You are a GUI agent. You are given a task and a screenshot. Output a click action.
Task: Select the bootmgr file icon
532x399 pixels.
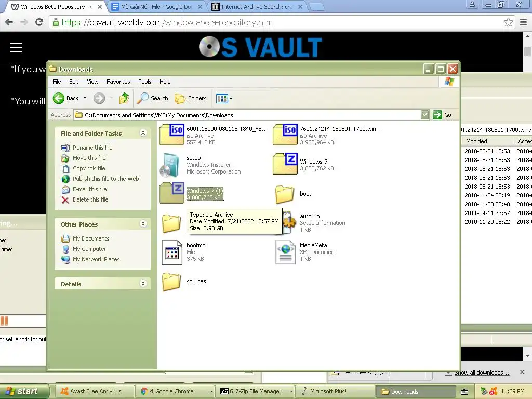pyautogui.click(x=171, y=252)
